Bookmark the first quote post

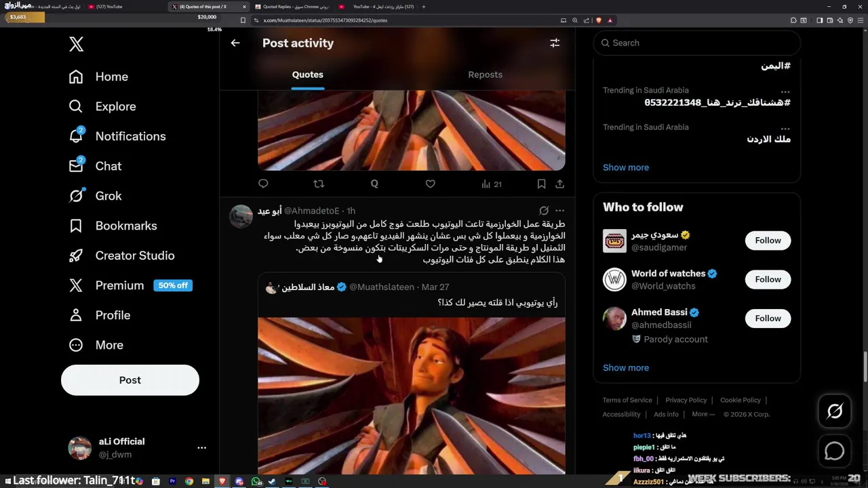coord(541,184)
